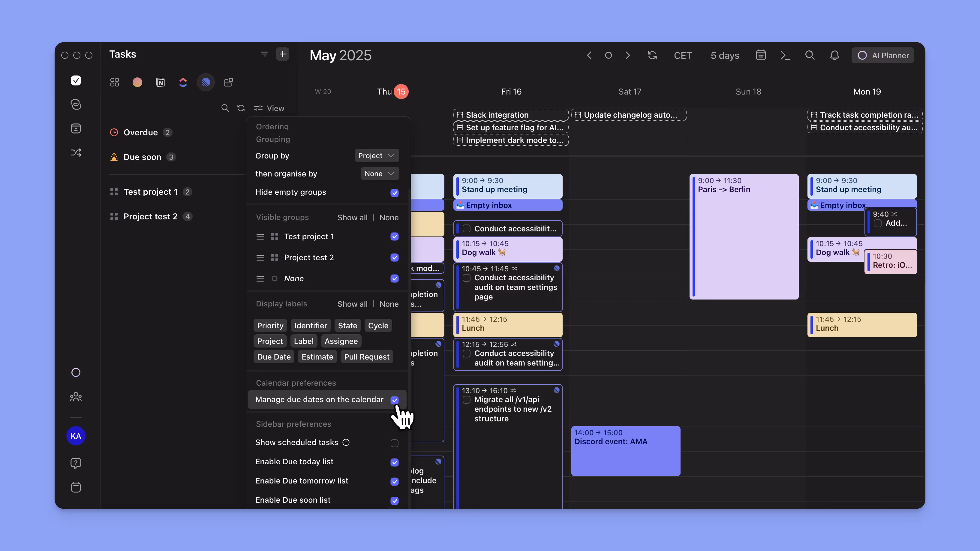This screenshot has height=551, width=980.
Task: Click the AI Planner button
Action: click(x=882, y=56)
